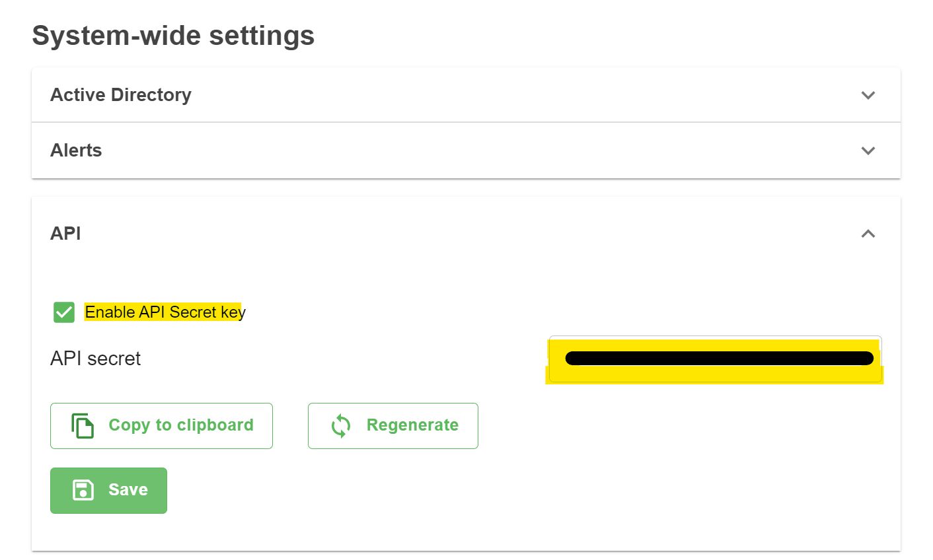Click the copy-pages icon on clipboard button

coord(83,426)
